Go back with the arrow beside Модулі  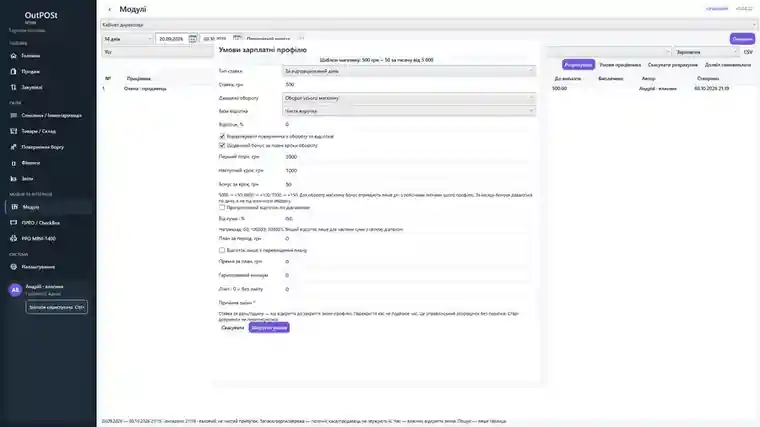(x=110, y=9)
